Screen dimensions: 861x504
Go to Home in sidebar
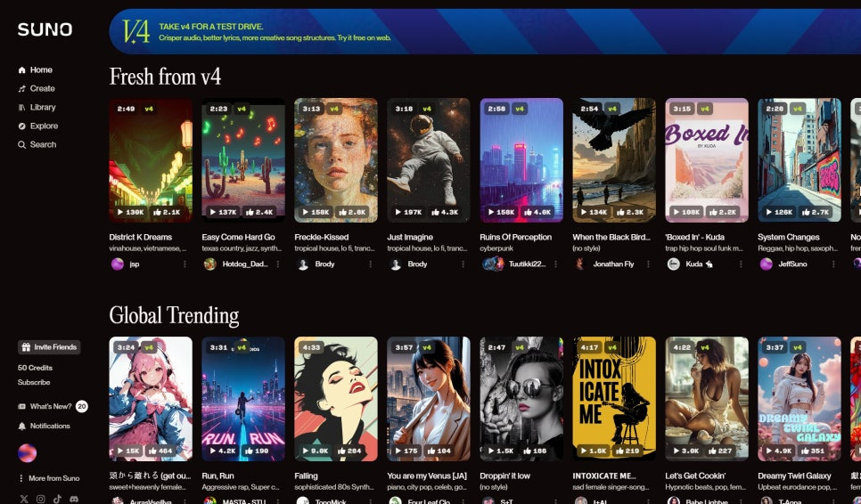pos(35,69)
